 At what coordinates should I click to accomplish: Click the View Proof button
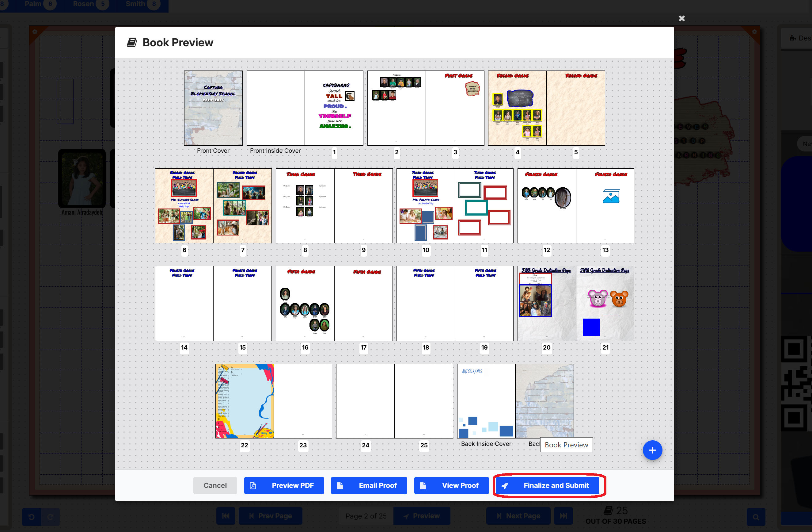click(451, 485)
